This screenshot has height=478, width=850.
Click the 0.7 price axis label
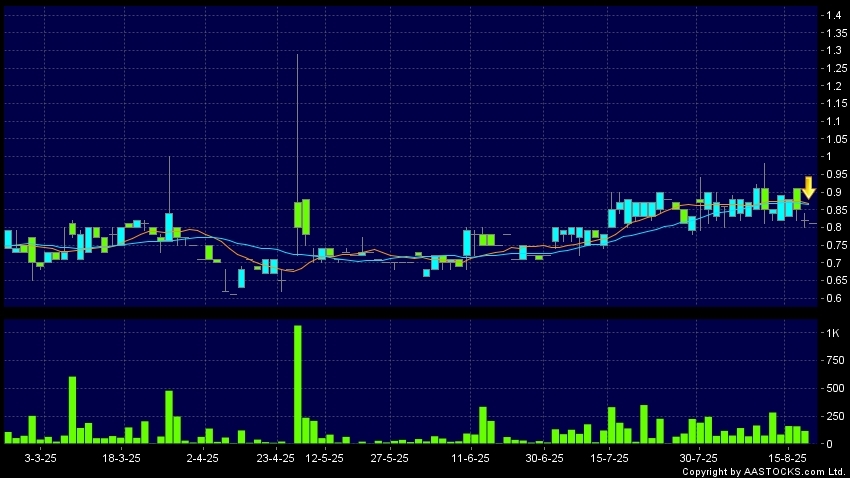click(834, 263)
